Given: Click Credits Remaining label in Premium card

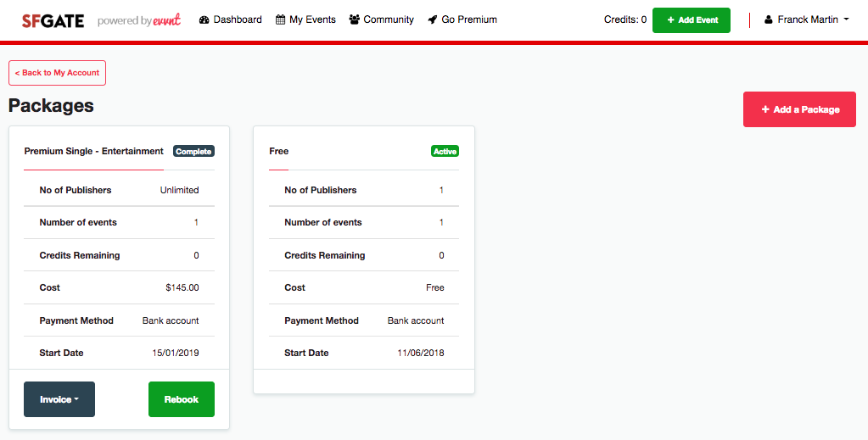Looking at the screenshot, I should click(80, 255).
